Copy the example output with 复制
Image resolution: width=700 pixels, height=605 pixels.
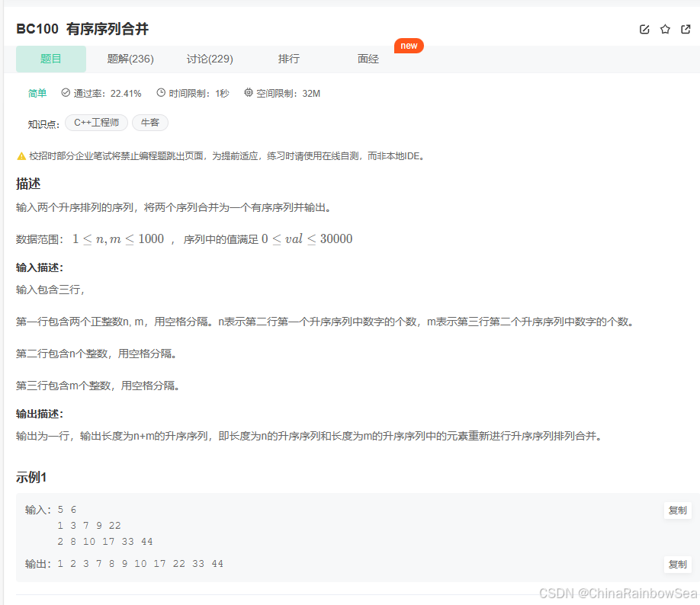677,565
